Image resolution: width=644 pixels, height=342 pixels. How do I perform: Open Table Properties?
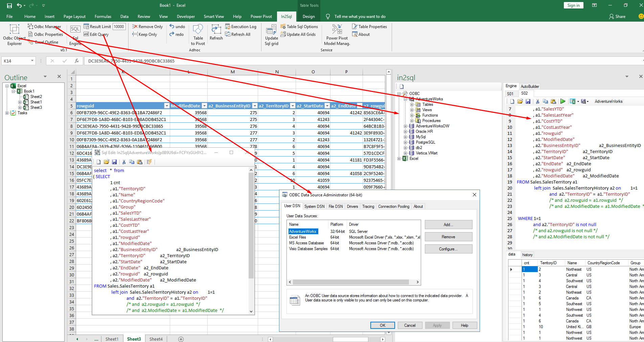point(369,26)
